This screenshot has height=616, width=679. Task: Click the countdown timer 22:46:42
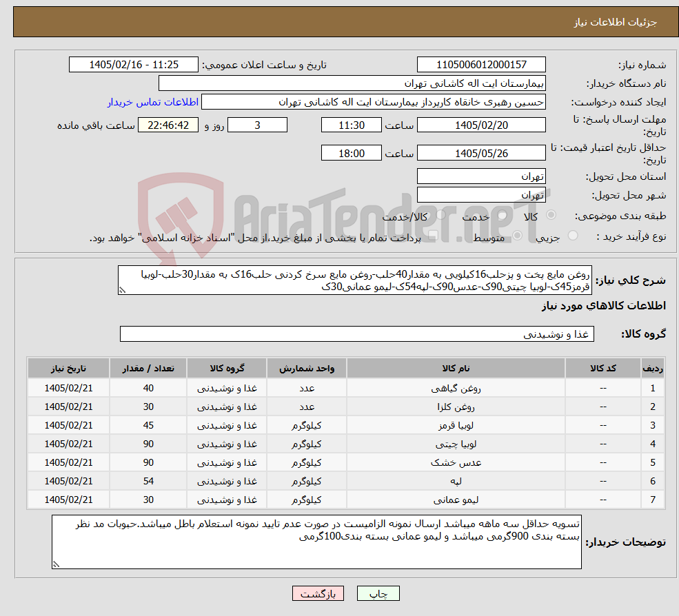[x=168, y=125]
